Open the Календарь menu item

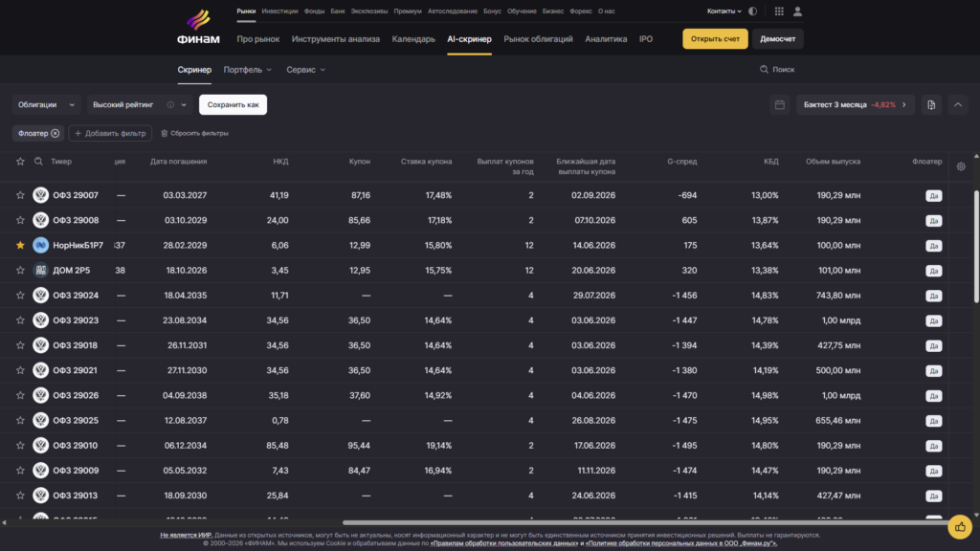click(413, 38)
